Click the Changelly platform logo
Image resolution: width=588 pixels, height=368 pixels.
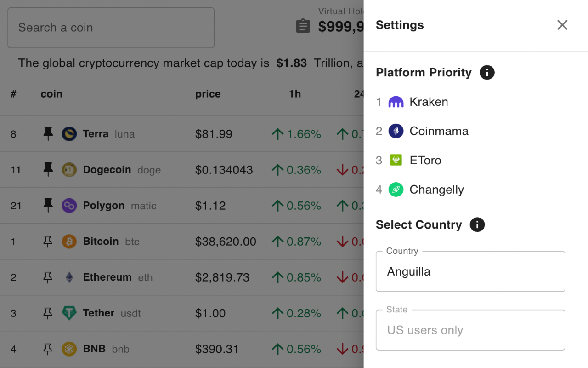pyautogui.click(x=396, y=190)
